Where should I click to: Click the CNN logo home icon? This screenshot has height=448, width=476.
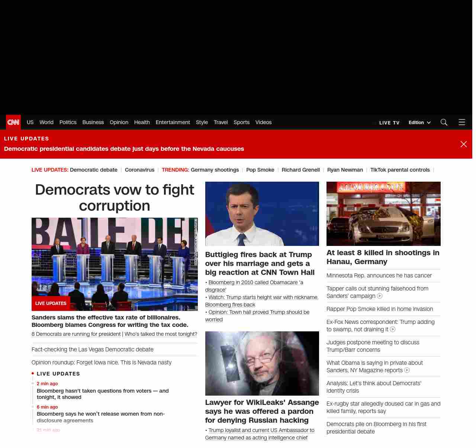(13, 122)
